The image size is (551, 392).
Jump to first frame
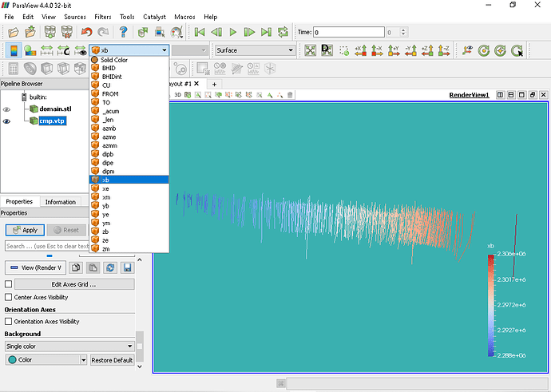(x=200, y=32)
